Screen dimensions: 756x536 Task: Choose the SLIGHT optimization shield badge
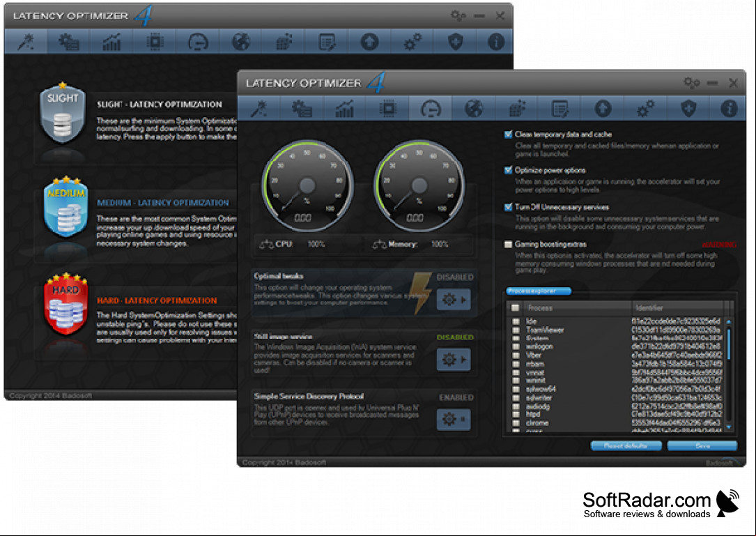point(63,114)
